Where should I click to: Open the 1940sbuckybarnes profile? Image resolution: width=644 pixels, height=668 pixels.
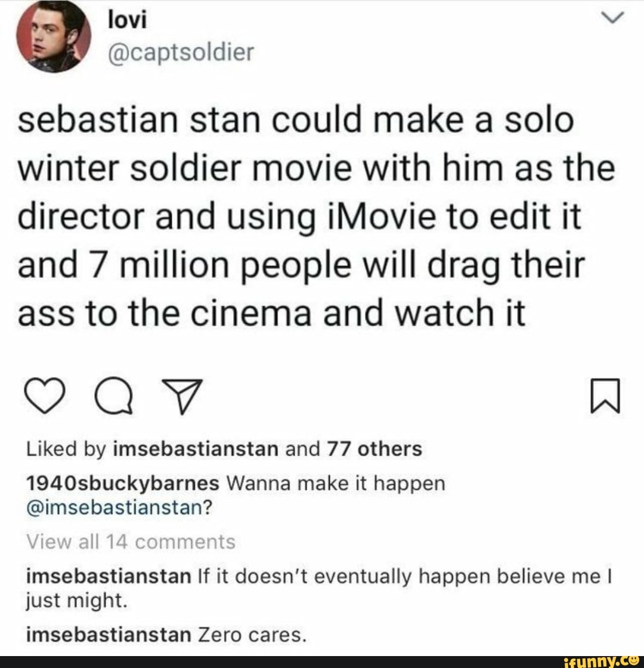point(123,484)
